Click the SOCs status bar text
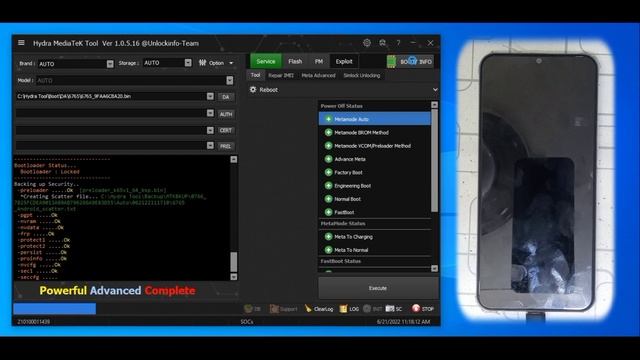Screen dimensions: 640x360 click(x=247, y=322)
